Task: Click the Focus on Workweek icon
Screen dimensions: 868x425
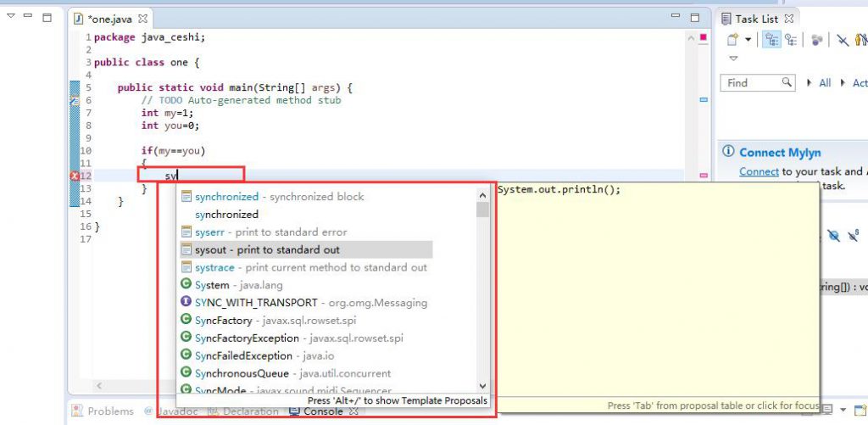Action: tap(816, 40)
